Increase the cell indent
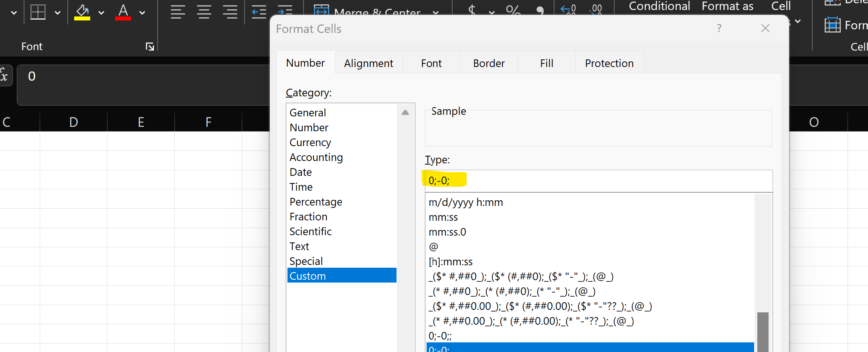The width and height of the screenshot is (868, 352). (285, 11)
